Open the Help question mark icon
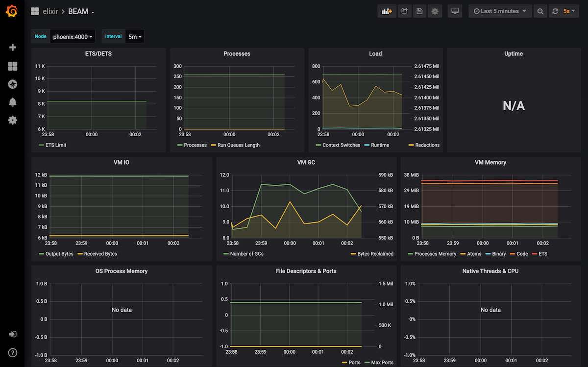Image resolution: width=588 pixels, height=367 pixels. [x=13, y=352]
